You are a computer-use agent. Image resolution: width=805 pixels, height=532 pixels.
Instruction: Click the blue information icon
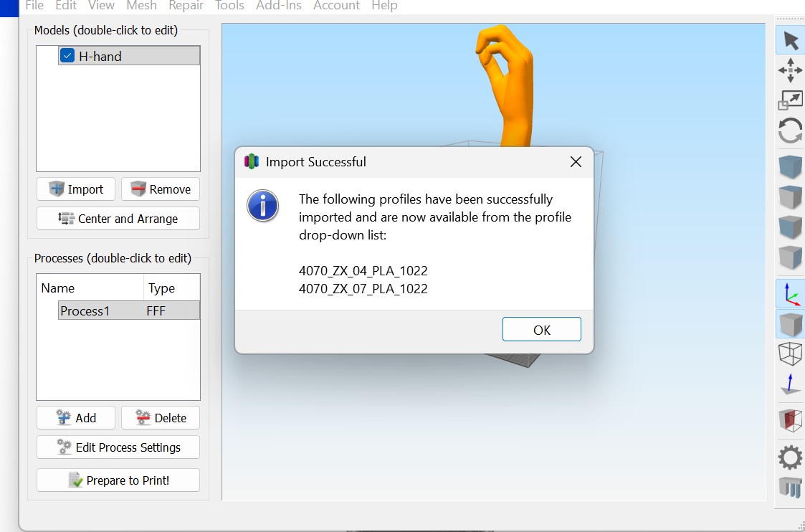[x=263, y=206]
